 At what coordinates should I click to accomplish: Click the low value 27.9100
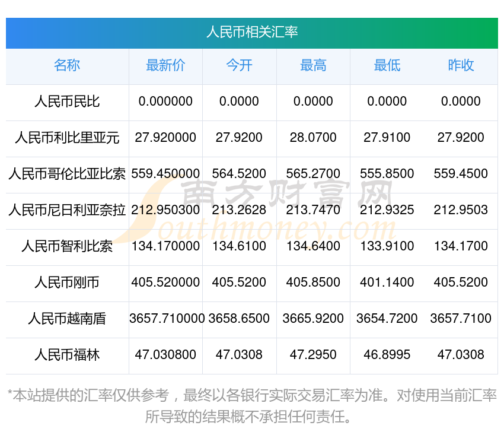click(x=387, y=138)
